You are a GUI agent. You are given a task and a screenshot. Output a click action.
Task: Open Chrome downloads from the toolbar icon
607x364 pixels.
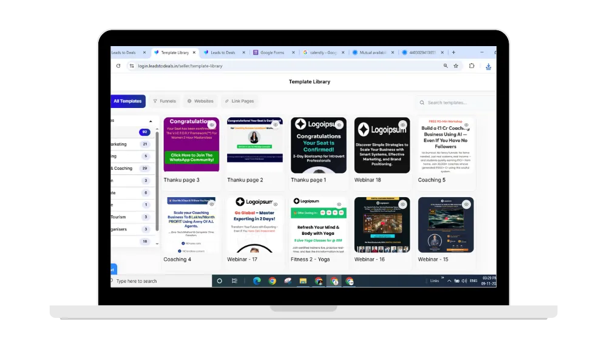tap(488, 66)
